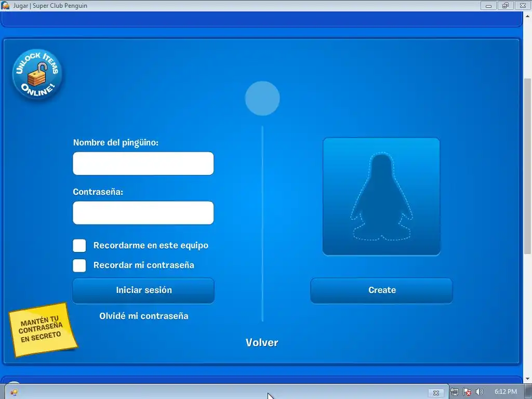Open the Olvidé mi contraseña link

[144, 316]
